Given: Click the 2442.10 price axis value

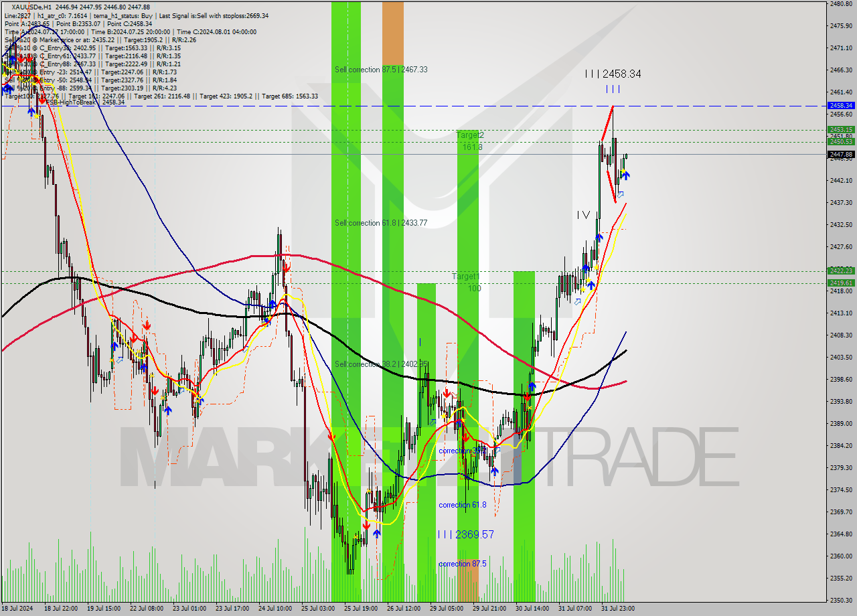Looking at the screenshot, I should pyautogui.click(x=841, y=180).
